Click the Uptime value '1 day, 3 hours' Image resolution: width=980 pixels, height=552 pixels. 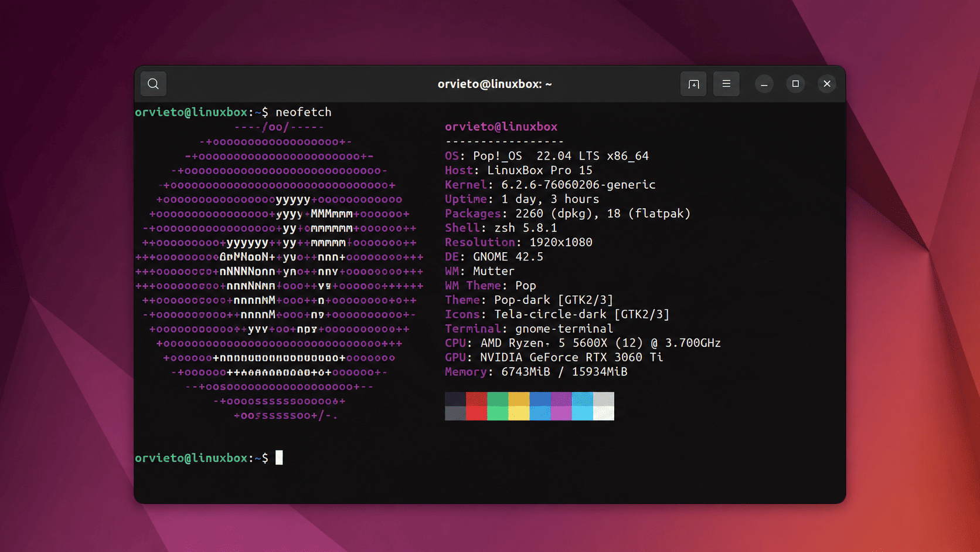click(550, 199)
